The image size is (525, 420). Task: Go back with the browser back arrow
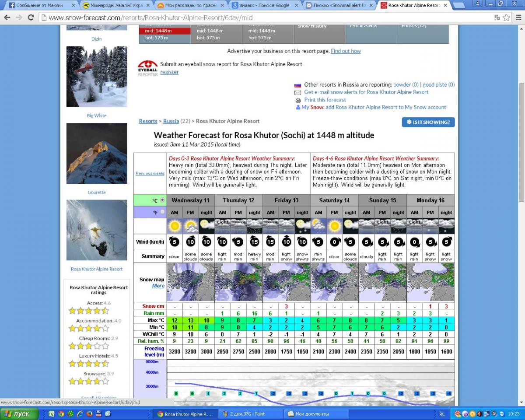click(x=7, y=18)
